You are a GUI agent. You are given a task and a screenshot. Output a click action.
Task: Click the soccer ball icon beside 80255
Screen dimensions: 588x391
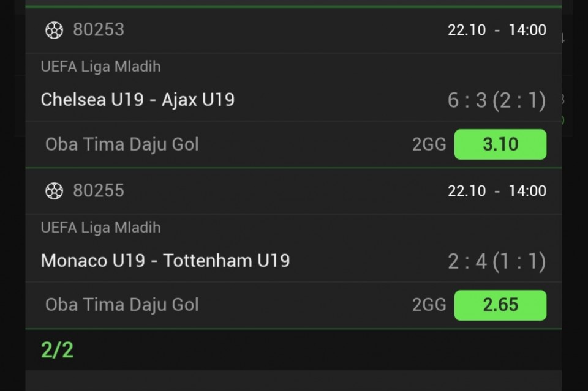pyautogui.click(x=54, y=191)
